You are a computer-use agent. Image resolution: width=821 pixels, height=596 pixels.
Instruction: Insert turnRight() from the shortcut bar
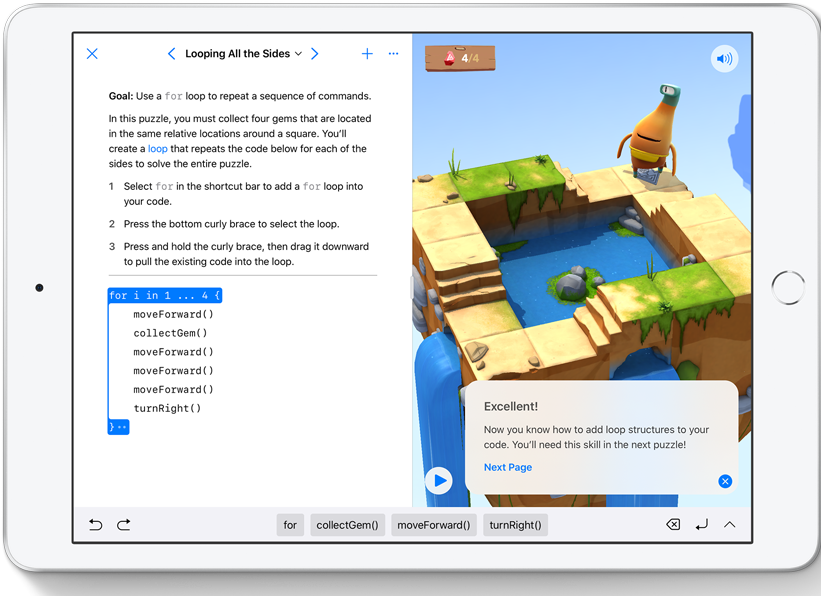pyautogui.click(x=516, y=525)
